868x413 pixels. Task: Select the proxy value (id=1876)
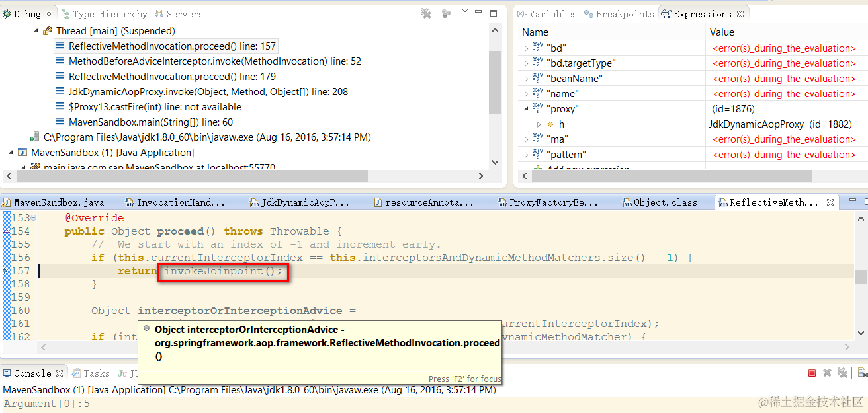[x=734, y=109]
